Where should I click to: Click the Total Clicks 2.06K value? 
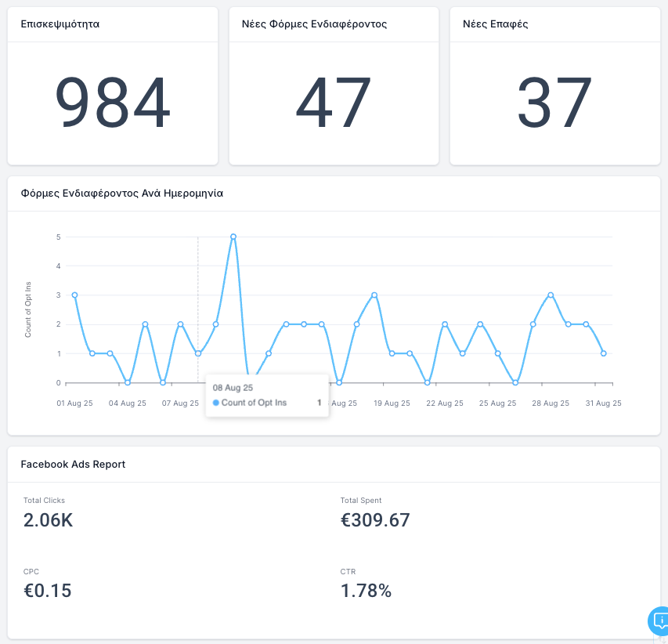[x=49, y=520]
